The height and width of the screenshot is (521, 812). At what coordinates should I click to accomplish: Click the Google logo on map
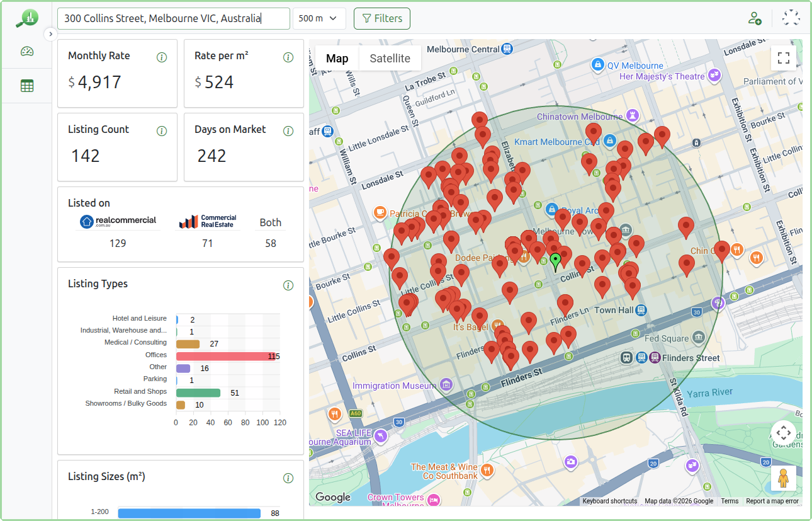coord(333,497)
